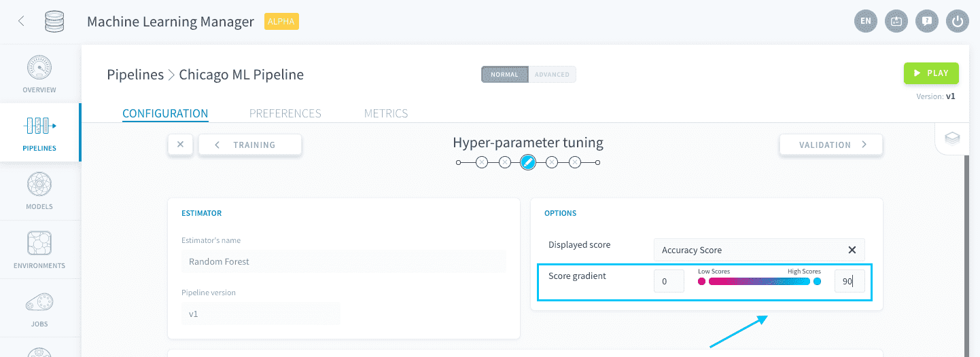The image size is (980, 357).
Task: Click the power logout icon
Action: pyautogui.click(x=958, y=21)
